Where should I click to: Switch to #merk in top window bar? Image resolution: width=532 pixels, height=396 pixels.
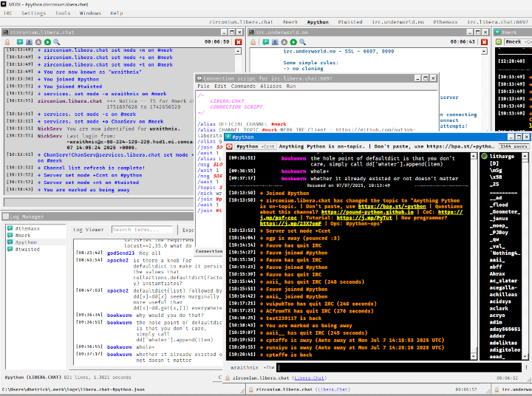tap(290, 22)
